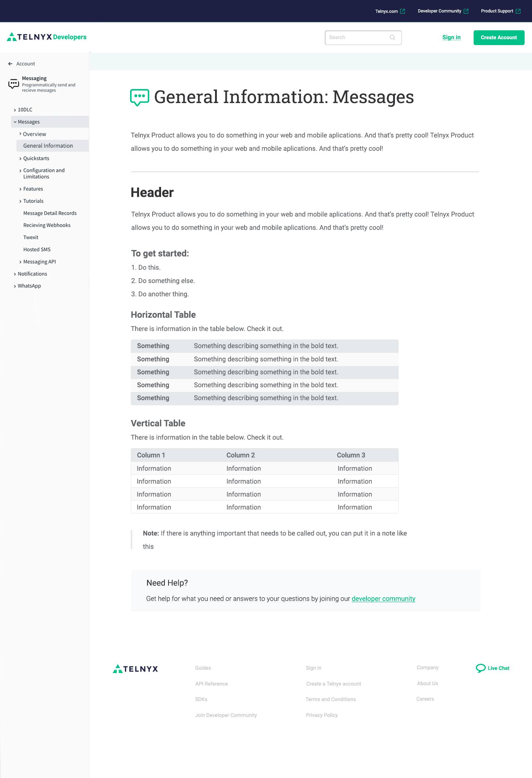Image resolution: width=532 pixels, height=778 pixels.
Task: Click external link icon beside Developer Community
Action: pyautogui.click(x=466, y=11)
